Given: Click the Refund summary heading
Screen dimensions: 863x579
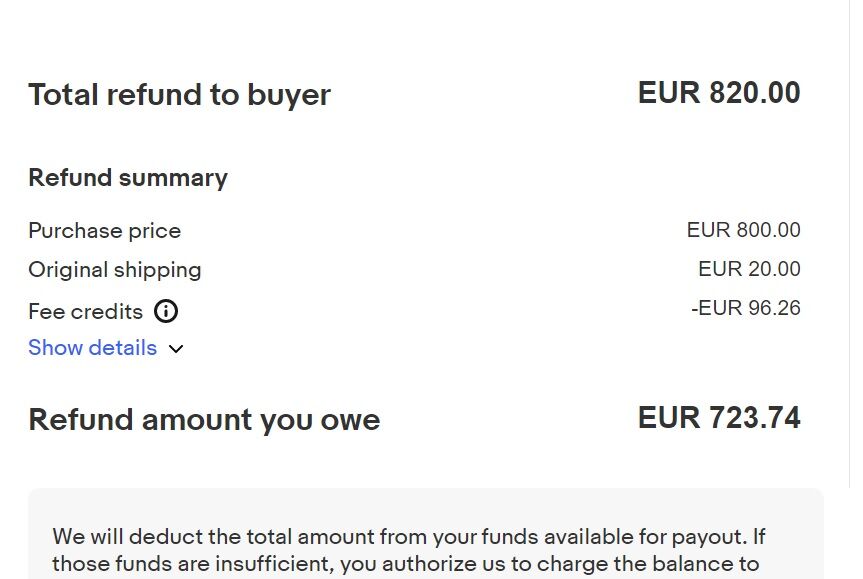Looking at the screenshot, I should pos(128,178).
